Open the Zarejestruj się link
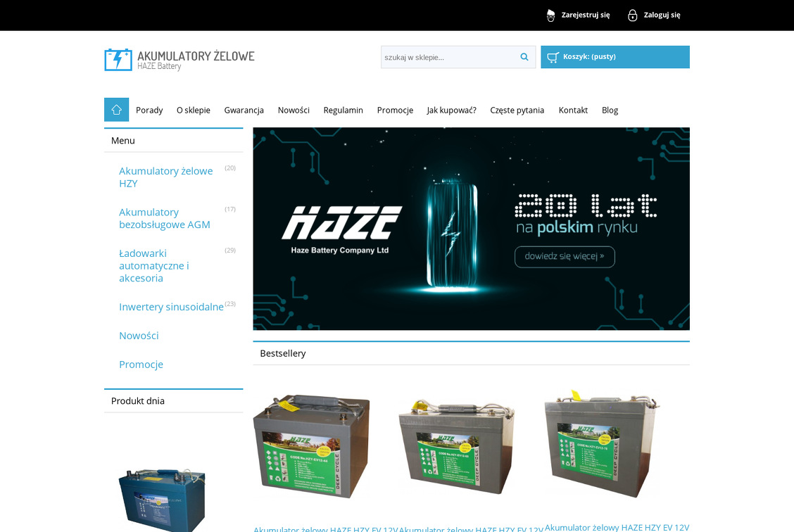 click(x=586, y=15)
